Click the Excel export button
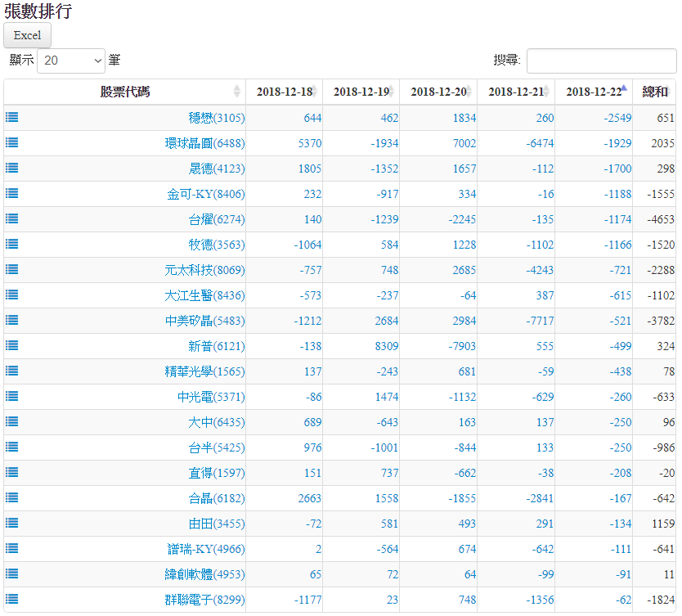The width and height of the screenshot is (682, 616). pyautogui.click(x=28, y=35)
